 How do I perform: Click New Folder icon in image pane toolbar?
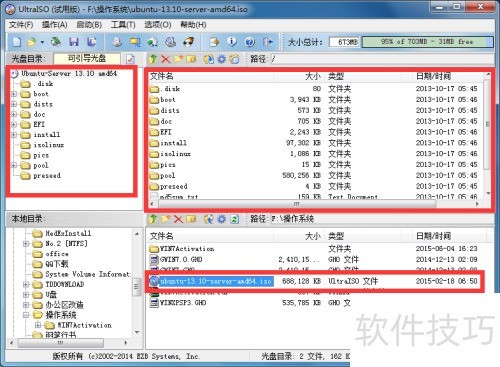178,59
